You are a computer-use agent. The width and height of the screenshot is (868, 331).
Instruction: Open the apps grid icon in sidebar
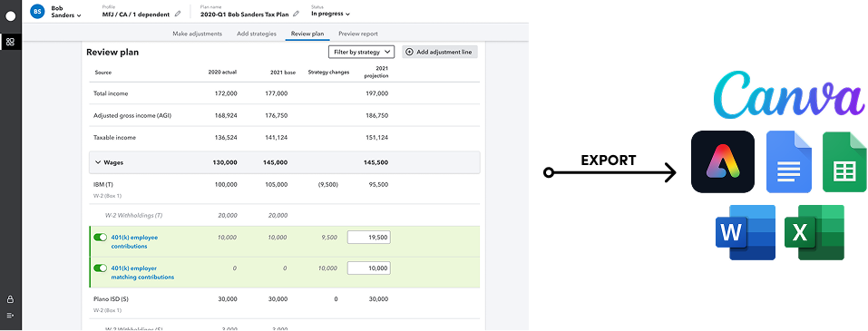(11, 42)
